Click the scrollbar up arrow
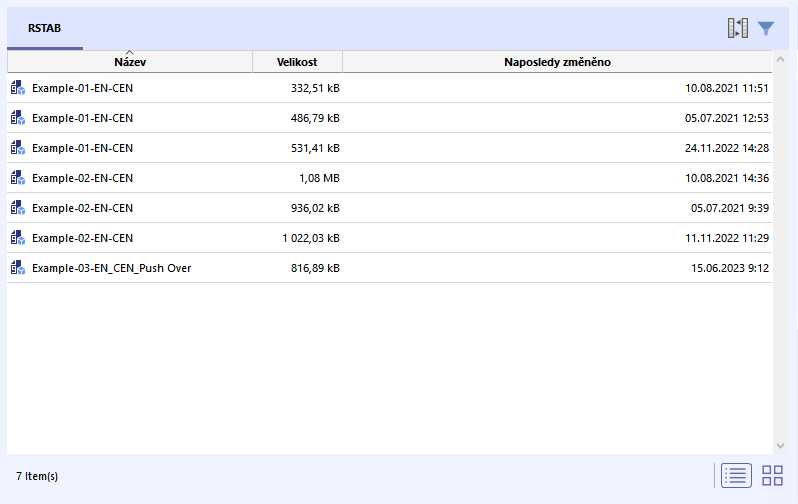This screenshot has height=504, width=798. 780,59
